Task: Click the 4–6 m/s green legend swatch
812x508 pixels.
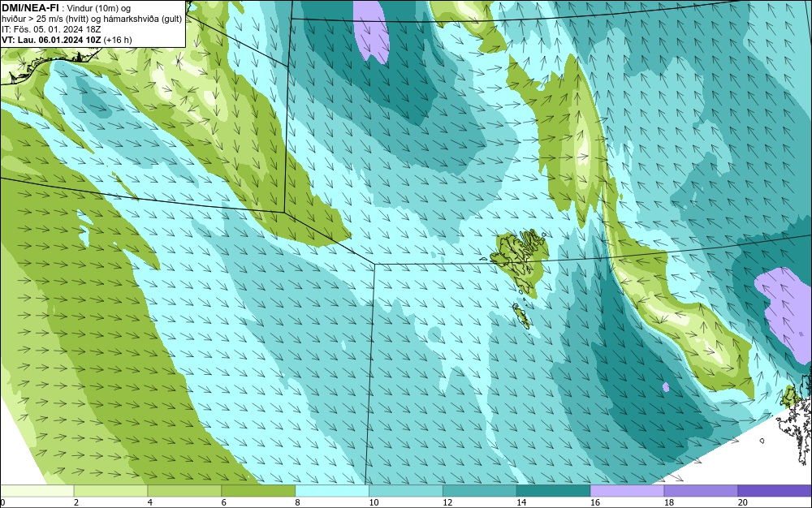Action: (x=184, y=490)
